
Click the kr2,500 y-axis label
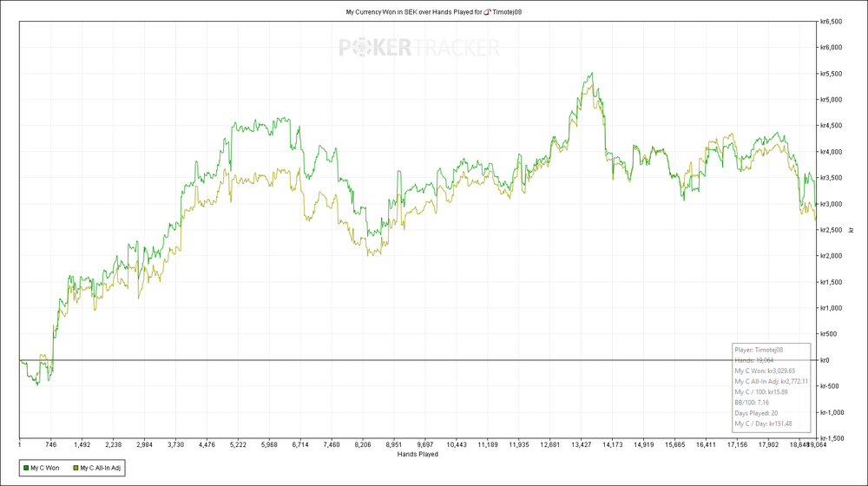coord(831,230)
